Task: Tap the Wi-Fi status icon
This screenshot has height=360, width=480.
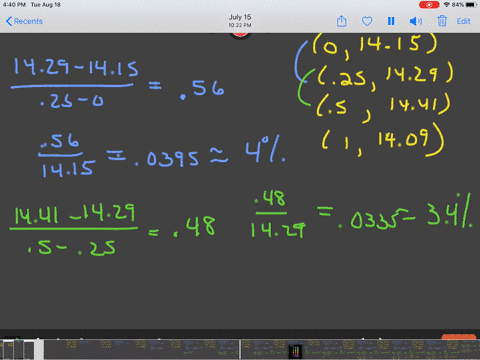Action: point(447,5)
